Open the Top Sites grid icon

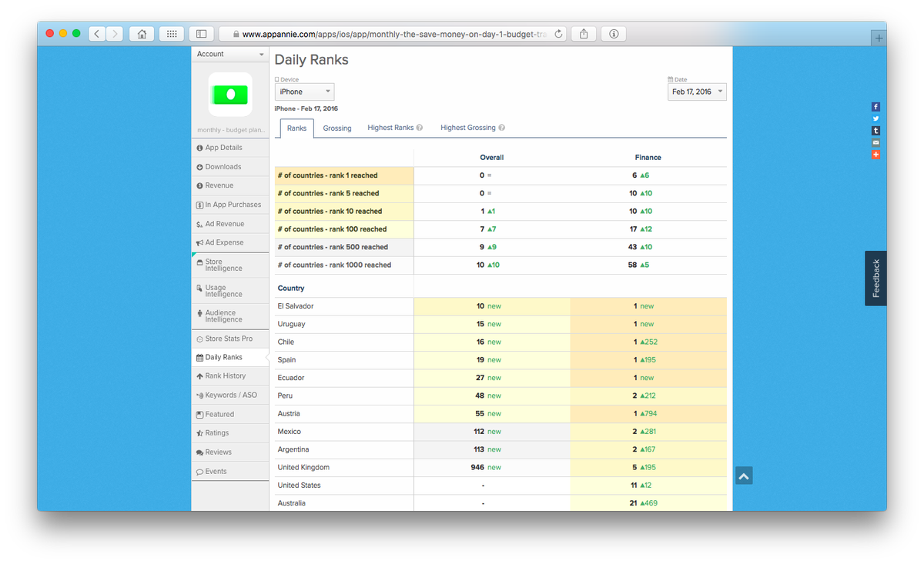click(x=171, y=34)
